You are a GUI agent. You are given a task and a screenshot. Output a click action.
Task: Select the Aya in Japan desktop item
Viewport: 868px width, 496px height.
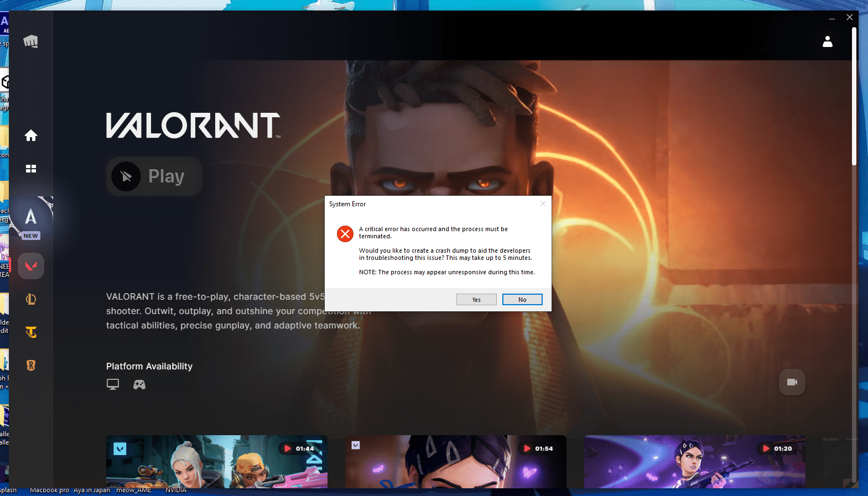(92, 490)
